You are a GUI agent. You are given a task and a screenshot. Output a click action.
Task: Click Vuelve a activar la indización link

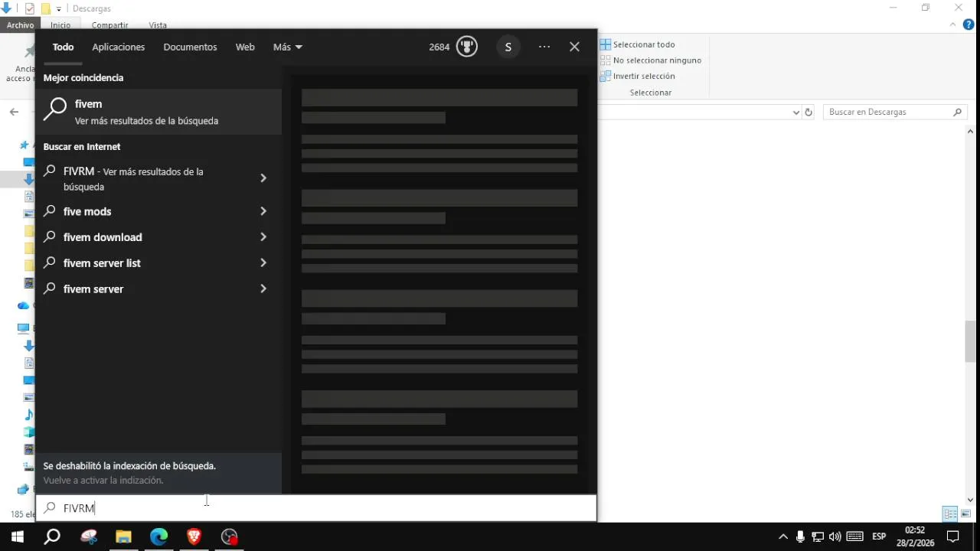click(x=103, y=481)
